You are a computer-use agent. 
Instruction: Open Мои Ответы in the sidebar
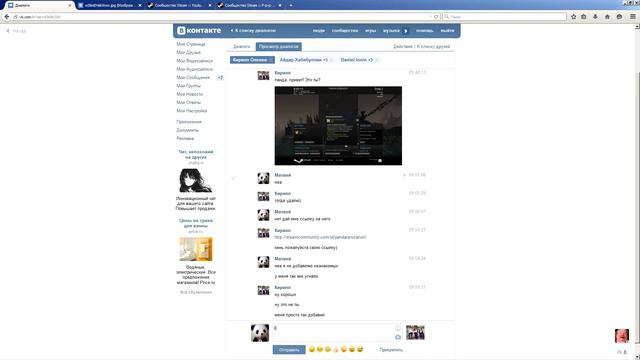pos(188,102)
